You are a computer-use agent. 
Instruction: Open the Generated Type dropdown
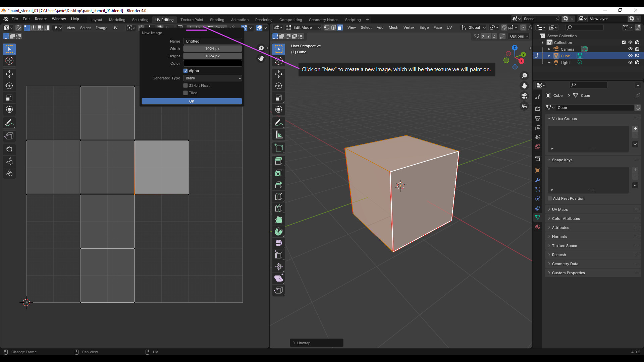click(x=213, y=78)
